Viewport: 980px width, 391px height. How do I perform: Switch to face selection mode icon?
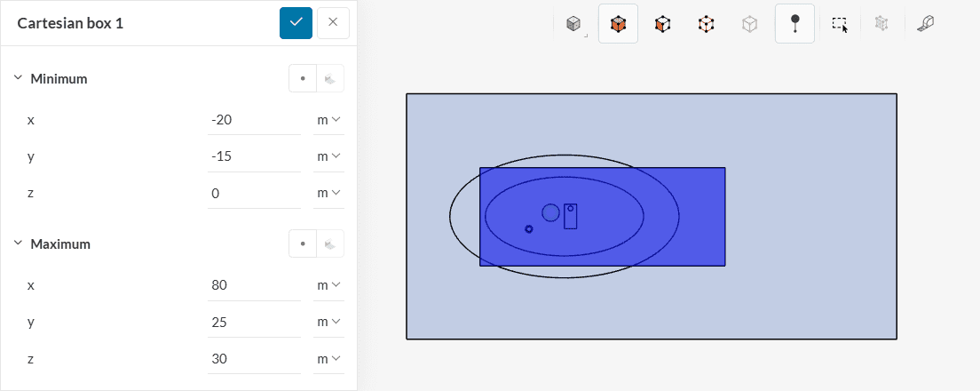point(662,24)
